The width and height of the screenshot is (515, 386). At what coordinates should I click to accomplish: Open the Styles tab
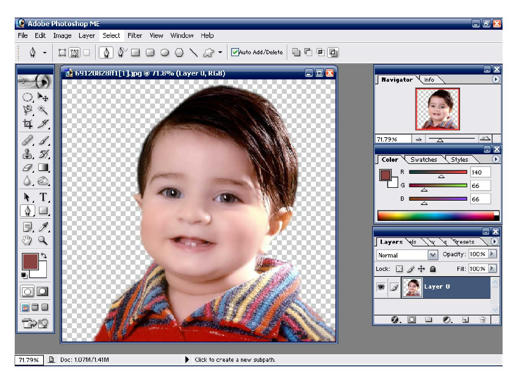point(459,159)
